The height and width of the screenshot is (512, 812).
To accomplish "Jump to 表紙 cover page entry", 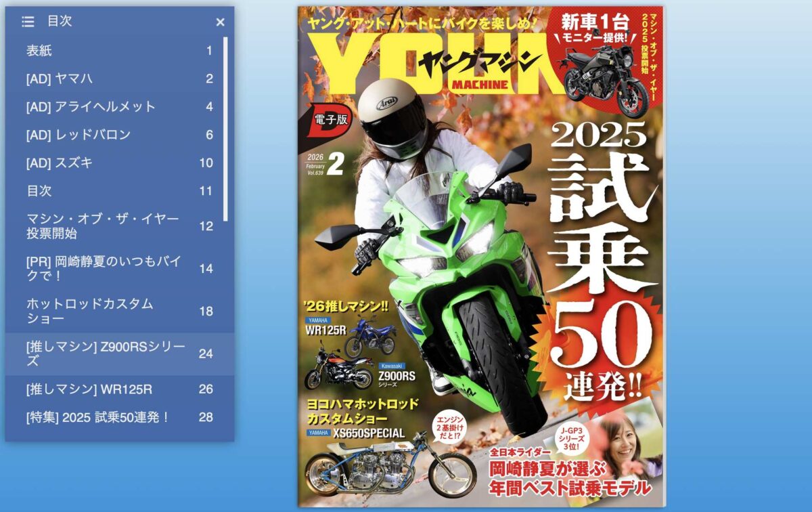I will click(x=119, y=51).
